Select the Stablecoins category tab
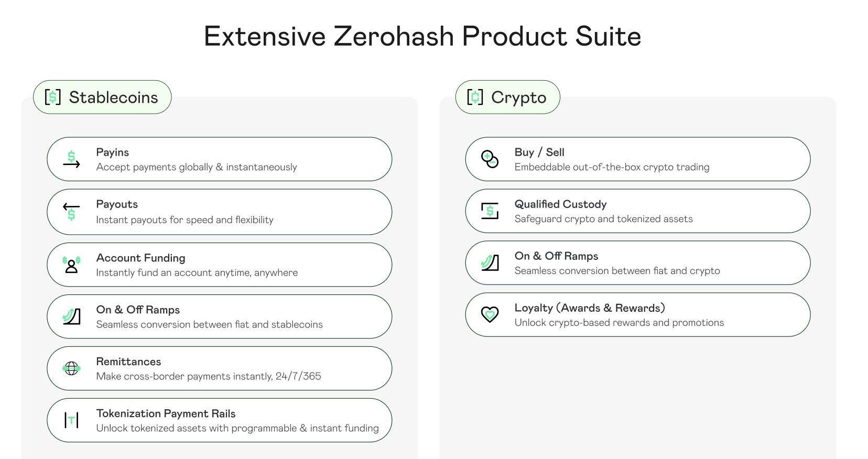 [102, 97]
